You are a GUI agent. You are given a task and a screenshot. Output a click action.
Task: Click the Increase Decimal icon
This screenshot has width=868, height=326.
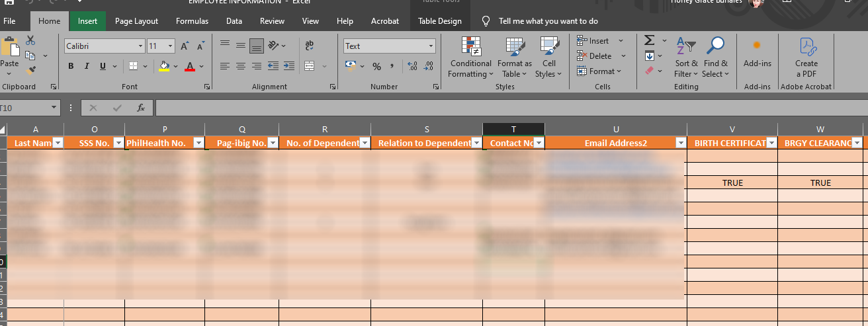[x=412, y=66]
